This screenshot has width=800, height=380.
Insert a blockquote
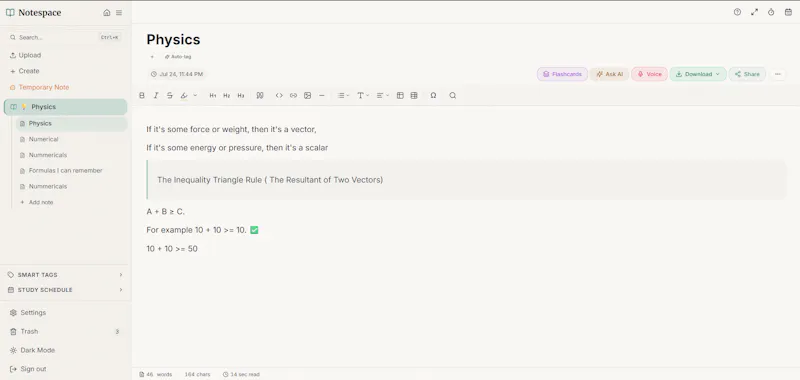pyautogui.click(x=260, y=95)
